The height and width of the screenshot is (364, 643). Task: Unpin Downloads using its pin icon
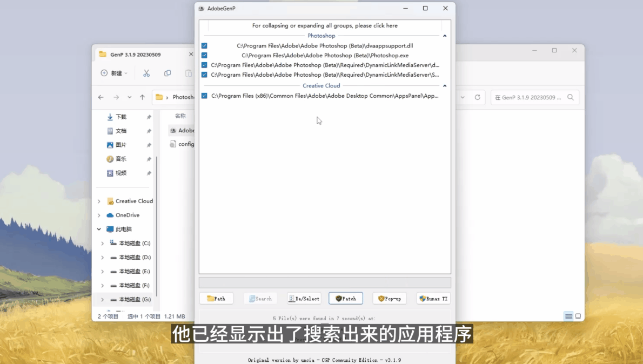pyautogui.click(x=149, y=117)
